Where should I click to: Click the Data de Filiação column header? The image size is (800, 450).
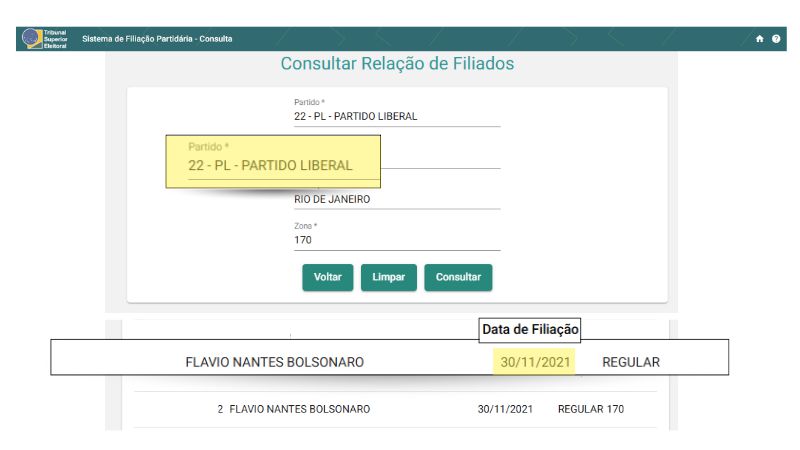click(x=530, y=329)
